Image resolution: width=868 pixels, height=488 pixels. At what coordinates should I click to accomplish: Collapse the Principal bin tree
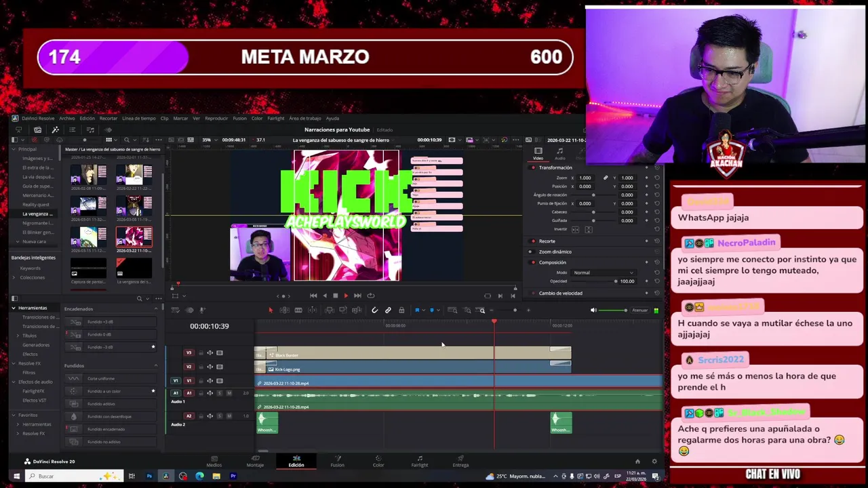tap(14, 149)
